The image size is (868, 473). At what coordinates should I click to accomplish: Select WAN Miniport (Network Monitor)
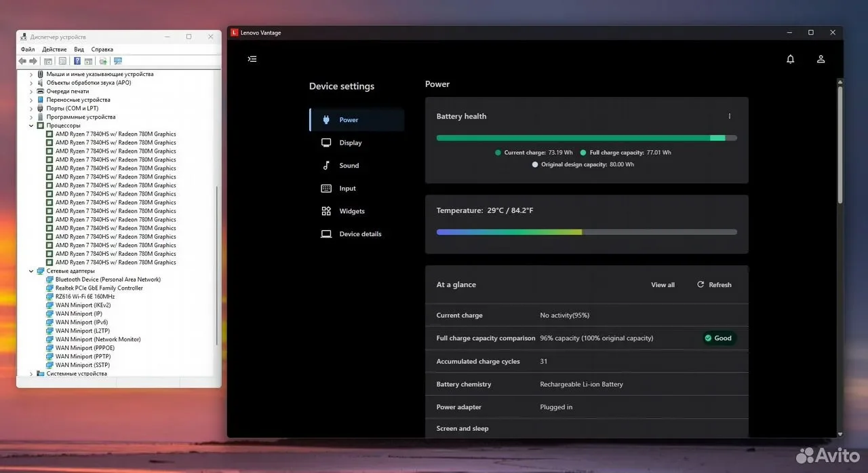pos(98,339)
